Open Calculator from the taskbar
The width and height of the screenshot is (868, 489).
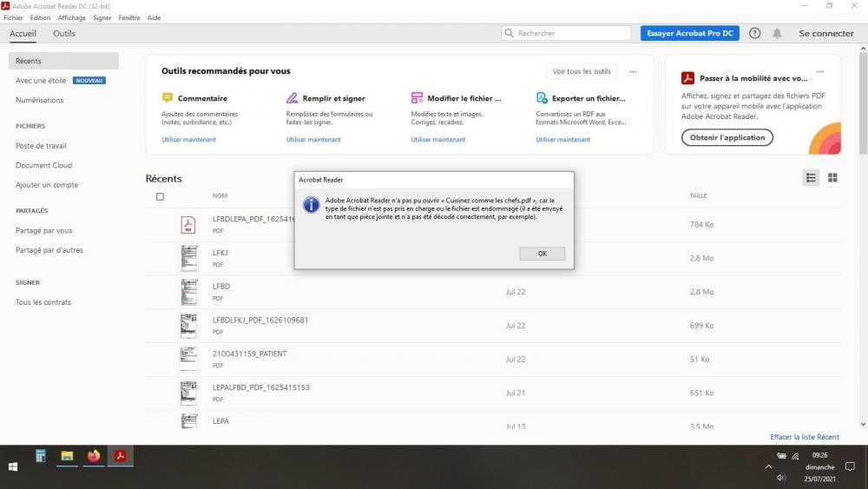40,456
